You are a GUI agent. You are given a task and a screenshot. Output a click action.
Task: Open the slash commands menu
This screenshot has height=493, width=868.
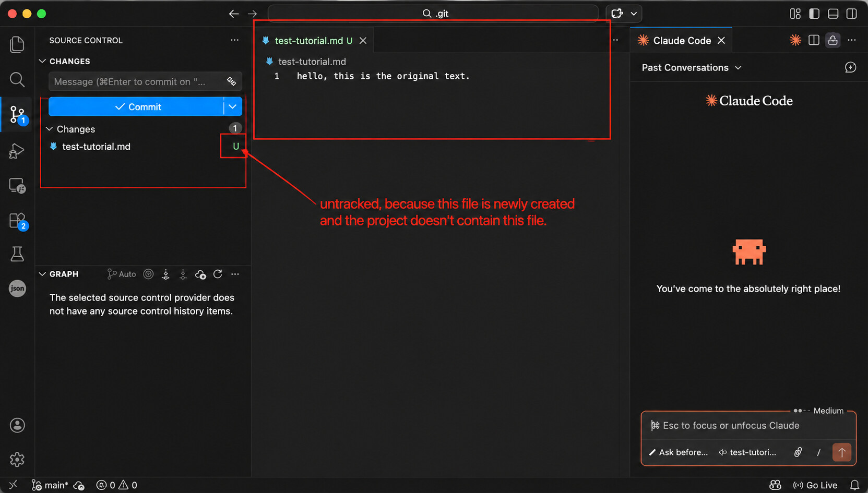(x=818, y=452)
